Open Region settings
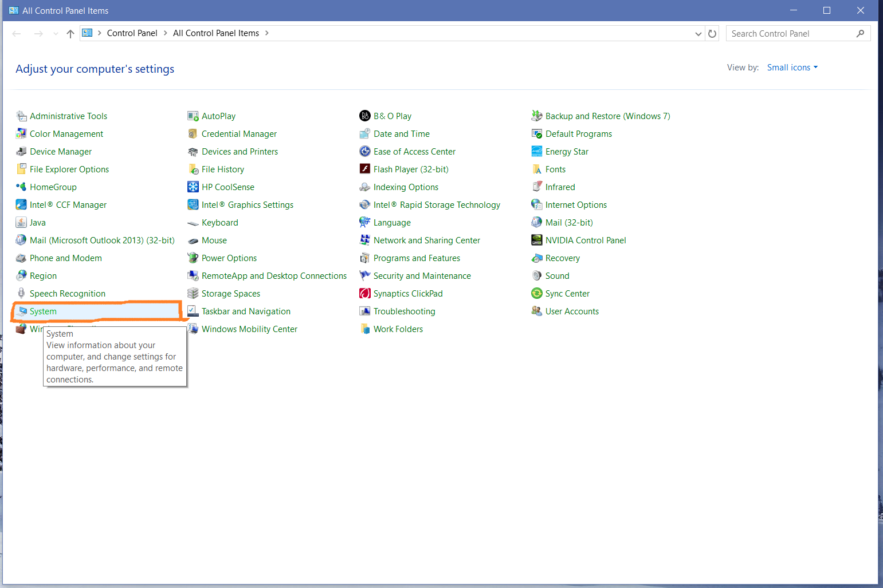The height and width of the screenshot is (588, 883). [x=43, y=276]
